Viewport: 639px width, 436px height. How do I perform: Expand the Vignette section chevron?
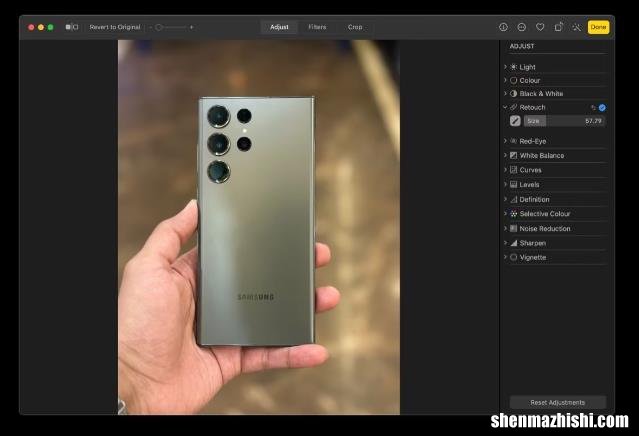(x=505, y=257)
